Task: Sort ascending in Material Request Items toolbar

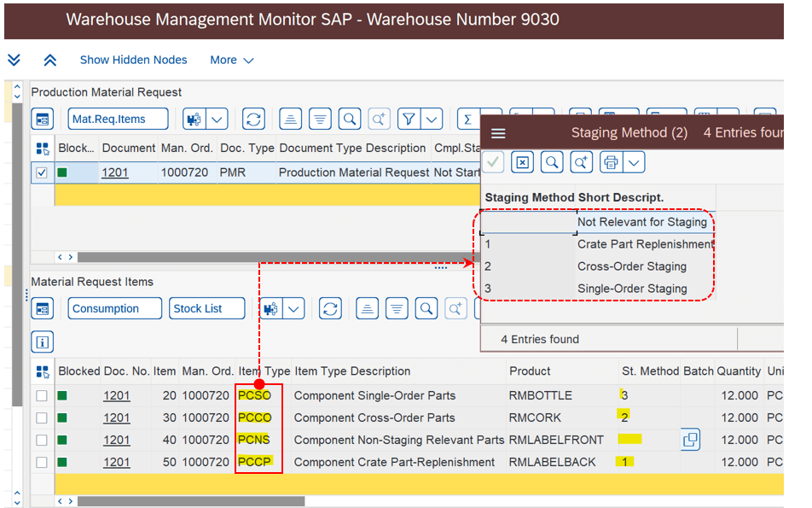Action: [367, 309]
